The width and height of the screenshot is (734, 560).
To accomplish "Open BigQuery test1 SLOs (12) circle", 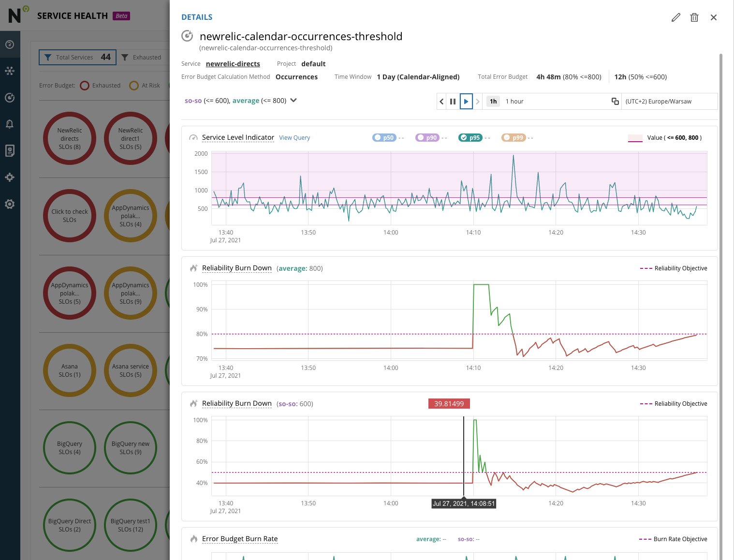I will 131,525.
